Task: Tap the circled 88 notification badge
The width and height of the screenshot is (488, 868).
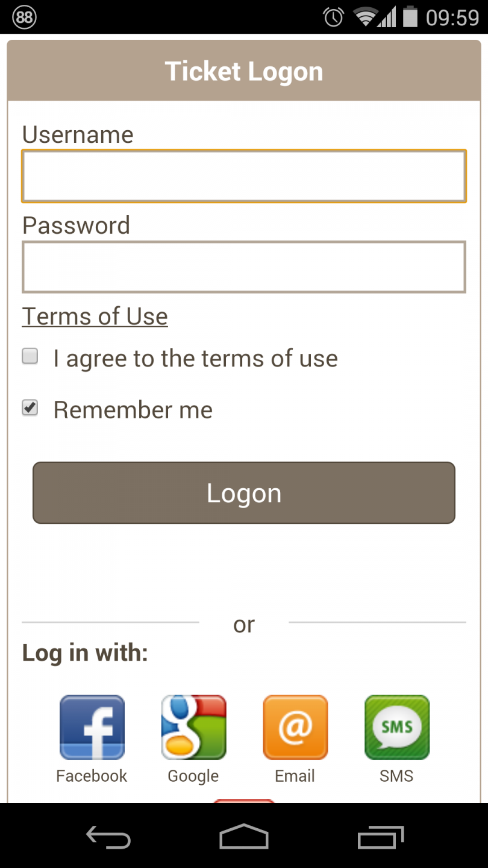Action: [x=24, y=17]
